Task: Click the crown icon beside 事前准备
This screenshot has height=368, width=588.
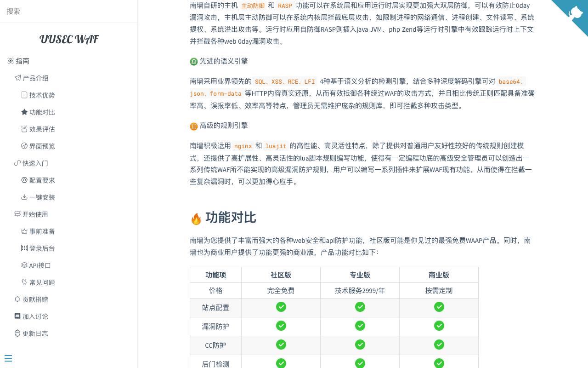Action: point(24,231)
